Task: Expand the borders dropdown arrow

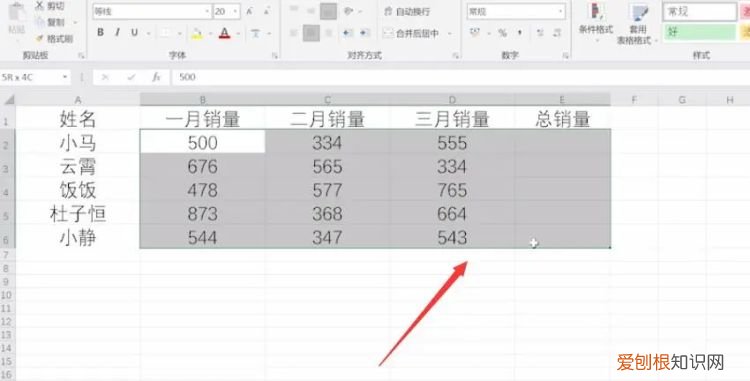Action: pos(179,33)
